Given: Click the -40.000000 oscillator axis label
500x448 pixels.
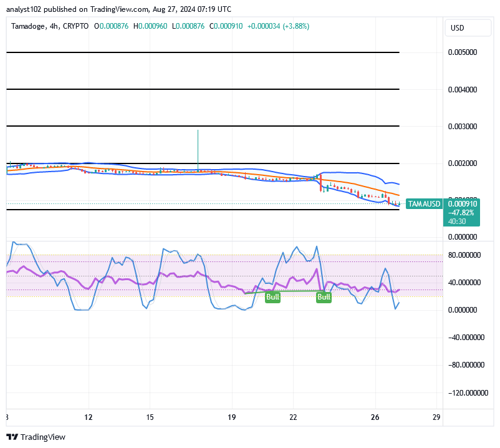Looking at the screenshot, I should (466, 338).
